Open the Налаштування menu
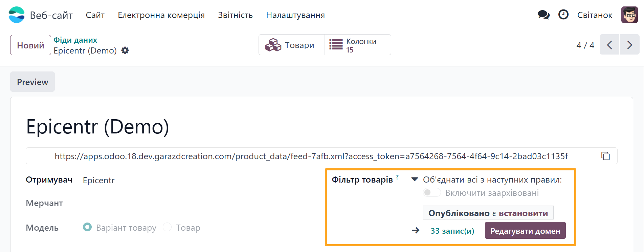Screen dimensions: 644x252 295,15
